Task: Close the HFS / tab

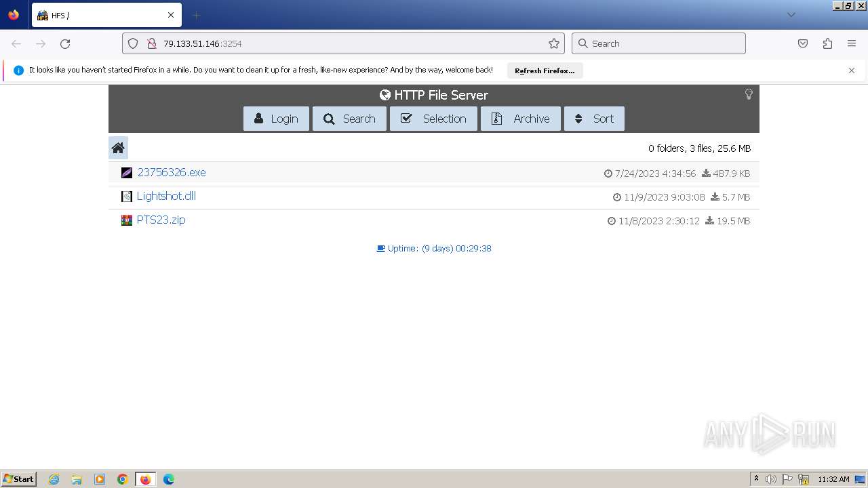Action: pos(171,15)
